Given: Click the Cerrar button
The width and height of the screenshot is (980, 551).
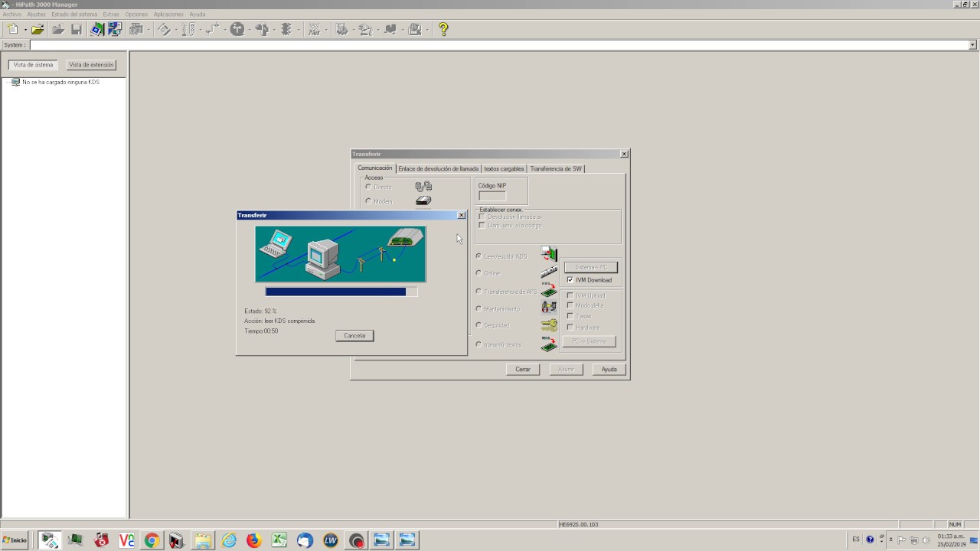Looking at the screenshot, I should 523,369.
